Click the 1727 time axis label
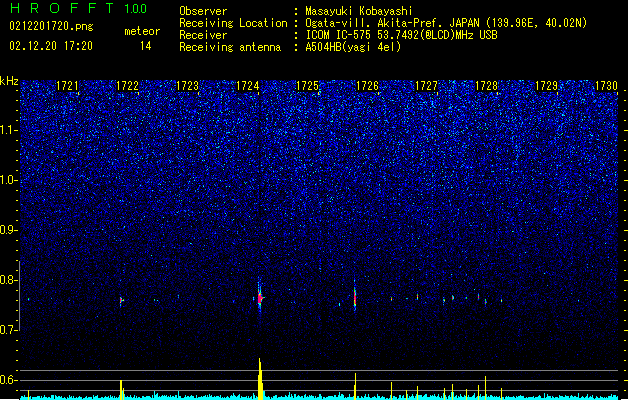Screen dimensions: 629x400 426,85
